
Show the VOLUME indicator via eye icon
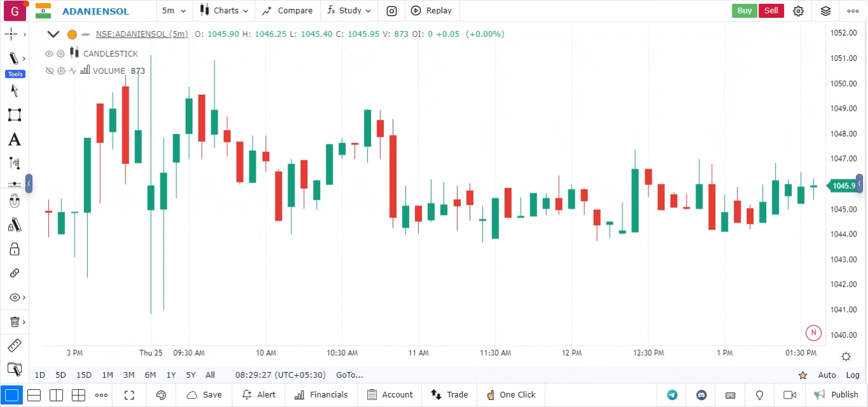[x=49, y=71]
